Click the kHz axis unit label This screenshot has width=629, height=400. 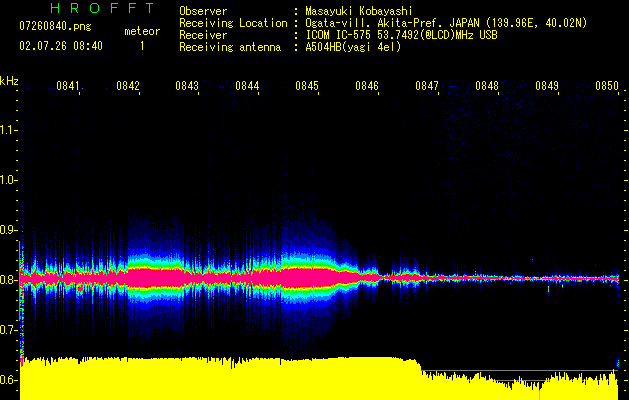9,81
